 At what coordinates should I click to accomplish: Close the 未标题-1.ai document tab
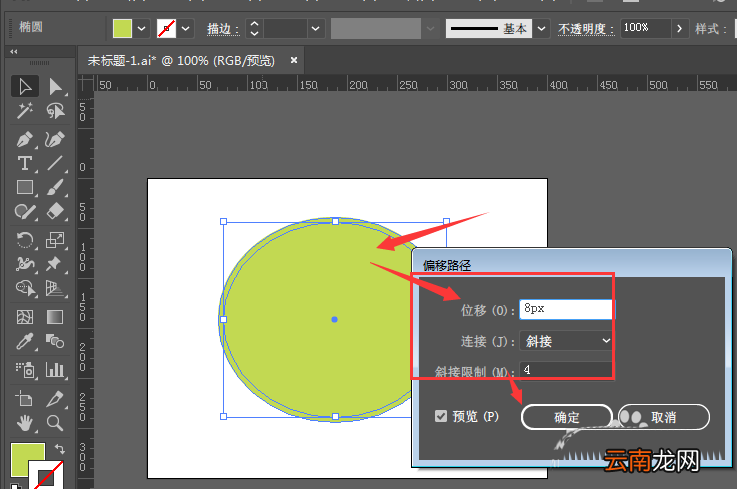point(294,60)
